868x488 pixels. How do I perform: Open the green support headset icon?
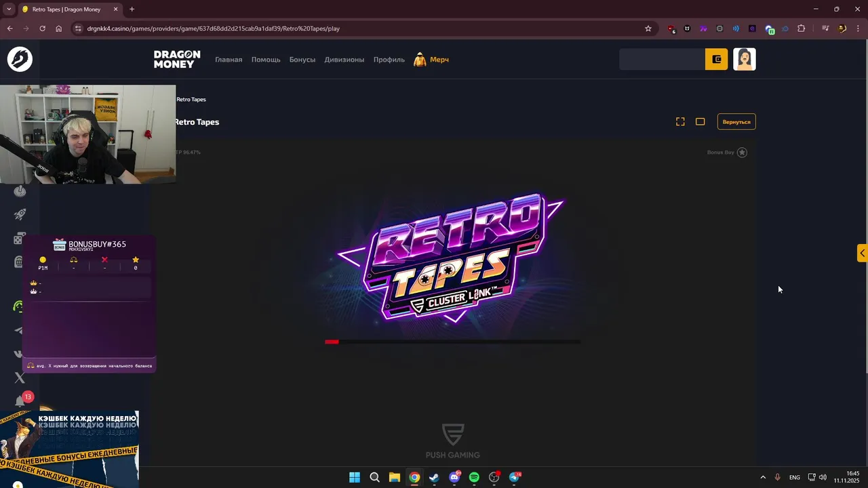coord(18,306)
